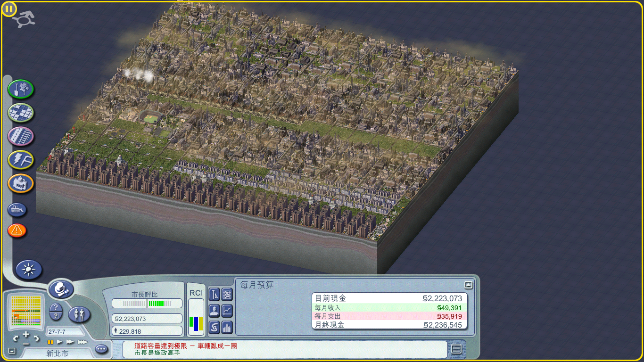Viewport: 644px width, 362px height.
Task: Open the budget panel simoleon icon
Action: (214, 327)
